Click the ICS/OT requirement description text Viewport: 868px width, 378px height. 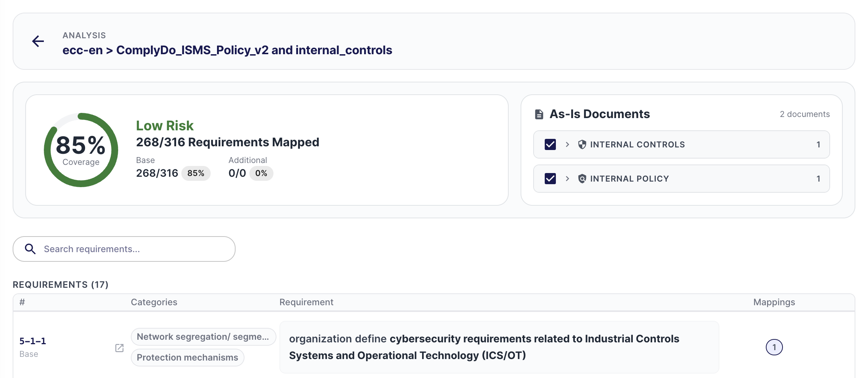(x=483, y=347)
